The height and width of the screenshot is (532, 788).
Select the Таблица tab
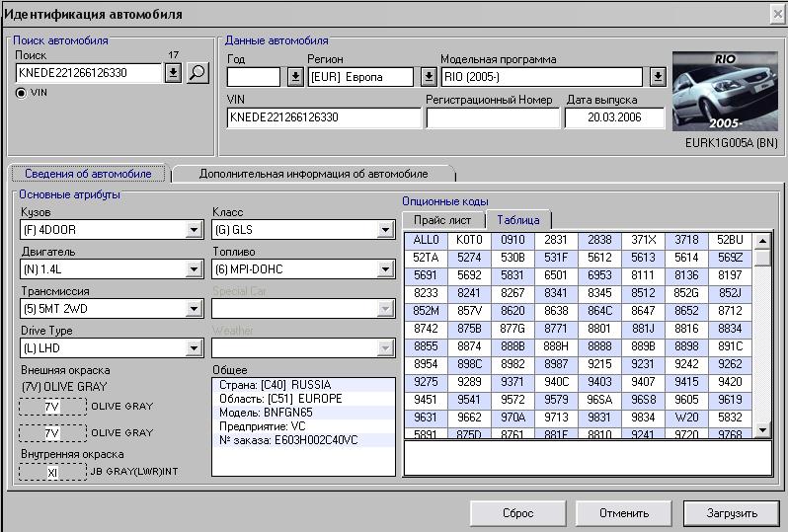point(518,220)
